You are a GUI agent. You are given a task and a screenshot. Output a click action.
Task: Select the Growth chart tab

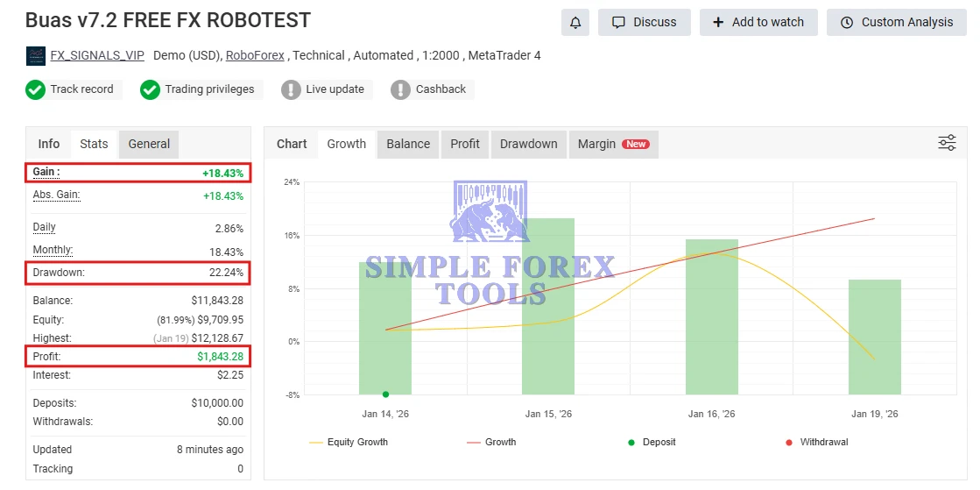click(x=346, y=144)
